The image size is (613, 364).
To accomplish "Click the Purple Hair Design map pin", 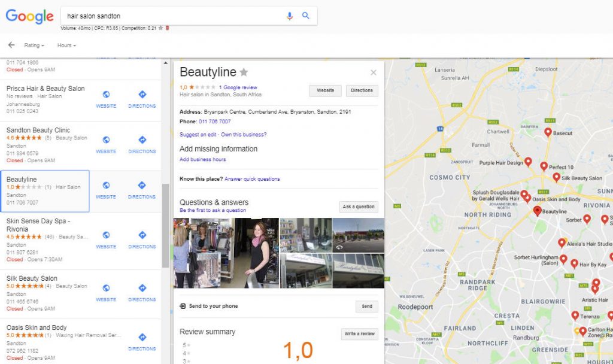I will coord(528,162).
